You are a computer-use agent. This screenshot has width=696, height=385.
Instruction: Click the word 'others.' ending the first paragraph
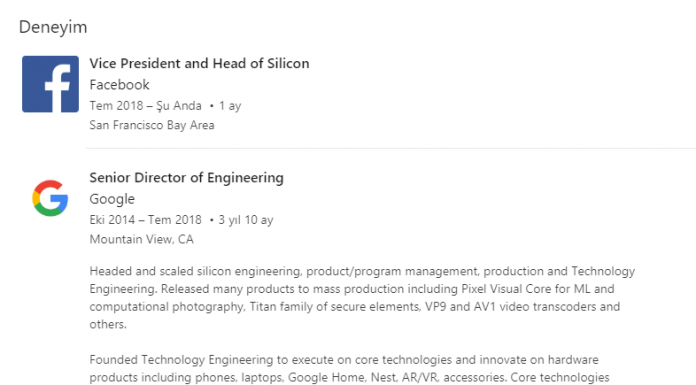[x=108, y=324]
